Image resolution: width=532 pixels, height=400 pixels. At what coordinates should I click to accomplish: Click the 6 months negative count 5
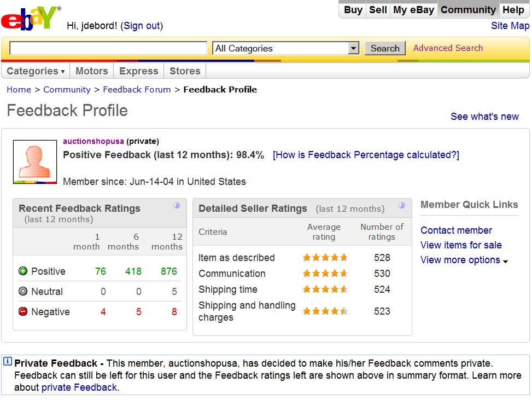point(139,312)
